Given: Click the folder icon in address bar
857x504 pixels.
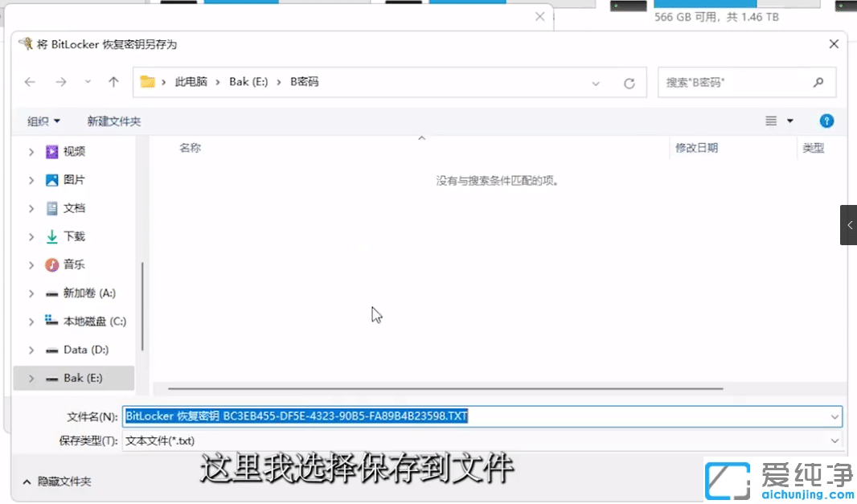Looking at the screenshot, I should 148,82.
